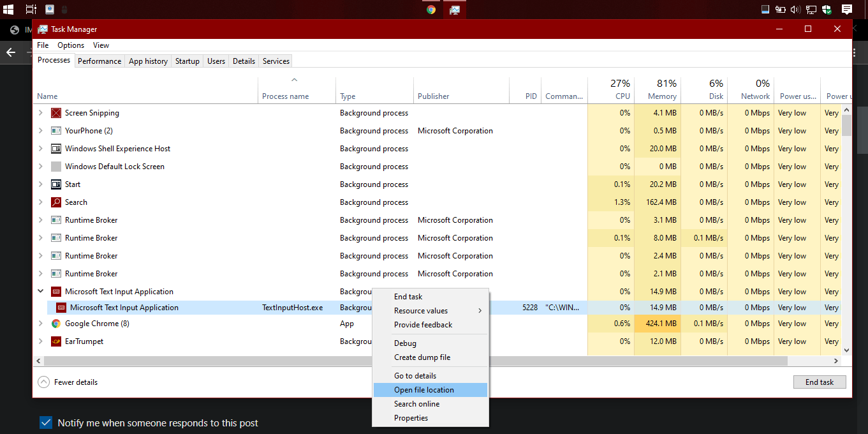Click the Windows Start button
The width and height of the screenshot is (868, 434).
[9, 10]
